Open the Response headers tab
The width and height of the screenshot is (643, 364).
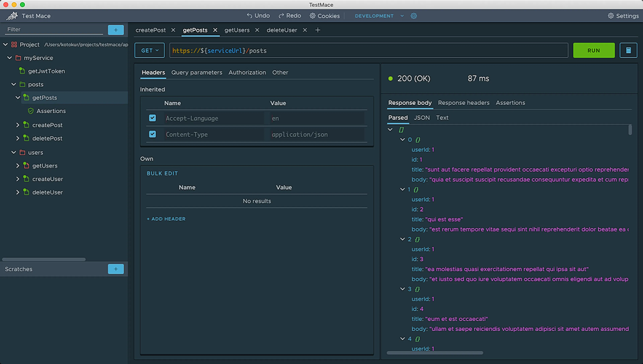[463, 102]
